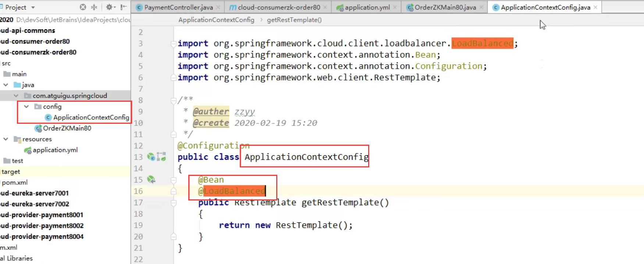This screenshot has width=644, height=264.
Task: Click the class name ApplicationContextConfig on line 13
Action: coord(306,157)
